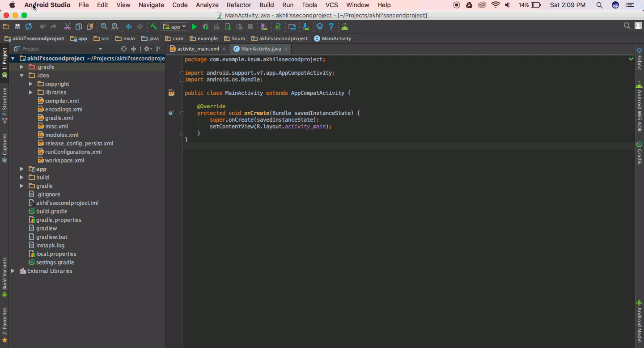
Task: Navigate forward with arrow icon
Action: 140,27
